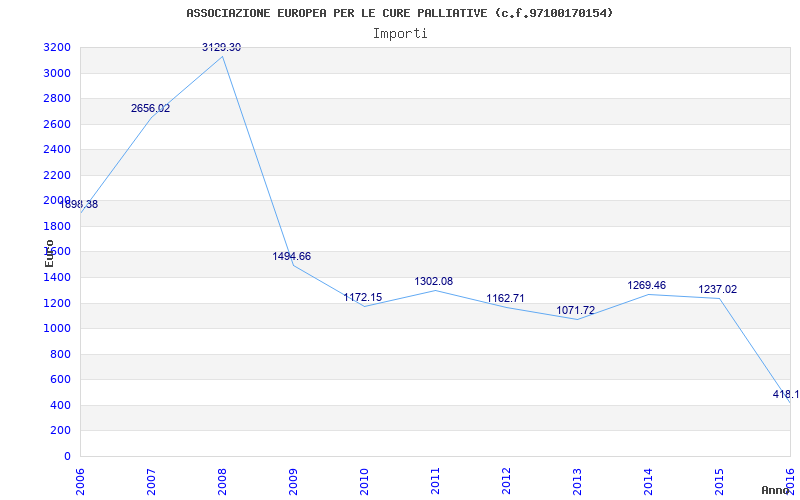The height and width of the screenshot is (500, 800).
Task: Click the 2006 year axis label
Action: (x=80, y=481)
